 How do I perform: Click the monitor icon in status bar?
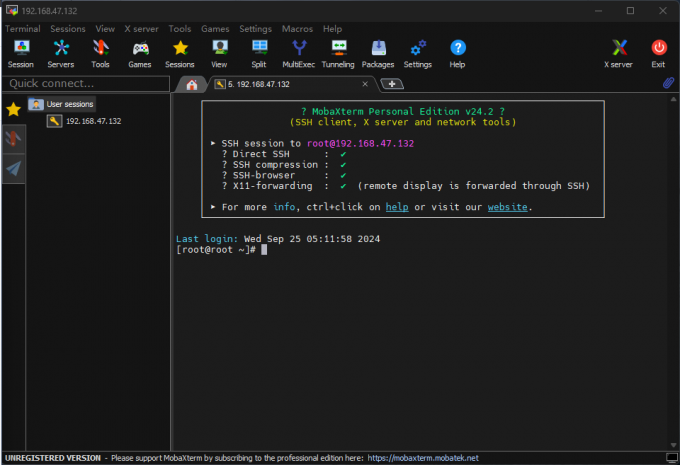(672, 458)
